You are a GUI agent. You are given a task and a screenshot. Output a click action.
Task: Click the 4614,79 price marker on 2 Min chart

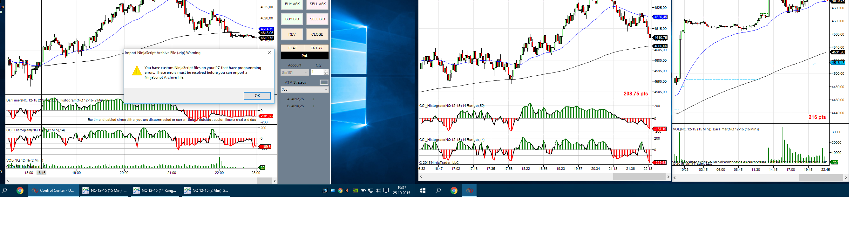click(266, 29)
